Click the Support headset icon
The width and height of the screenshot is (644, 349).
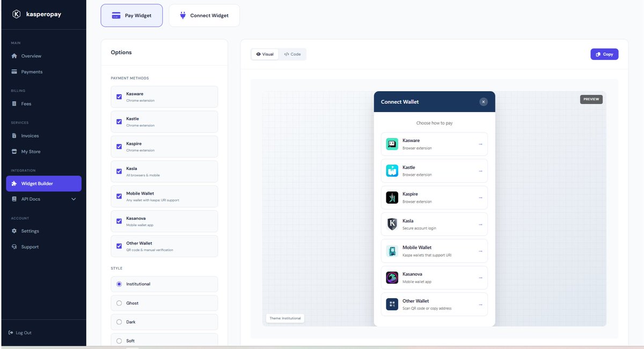coord(14,247)
